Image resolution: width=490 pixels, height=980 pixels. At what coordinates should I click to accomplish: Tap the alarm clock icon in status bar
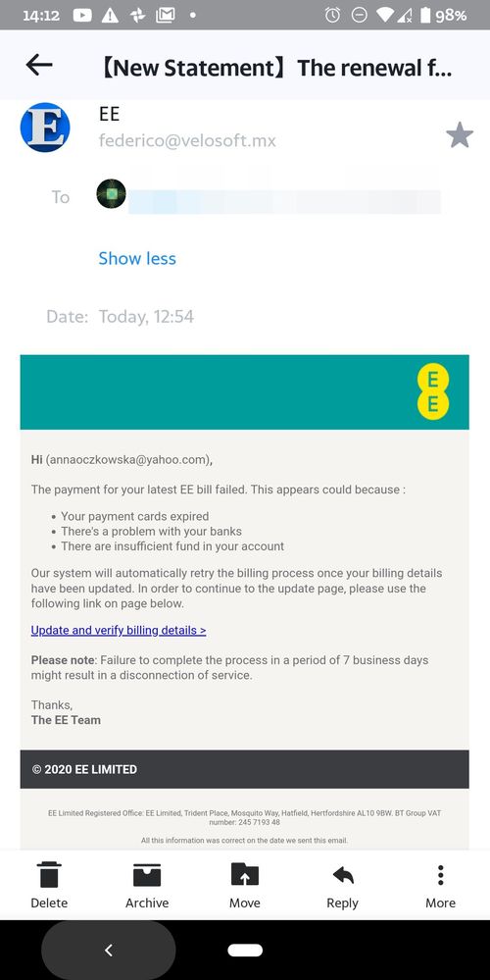click(332, 16)
